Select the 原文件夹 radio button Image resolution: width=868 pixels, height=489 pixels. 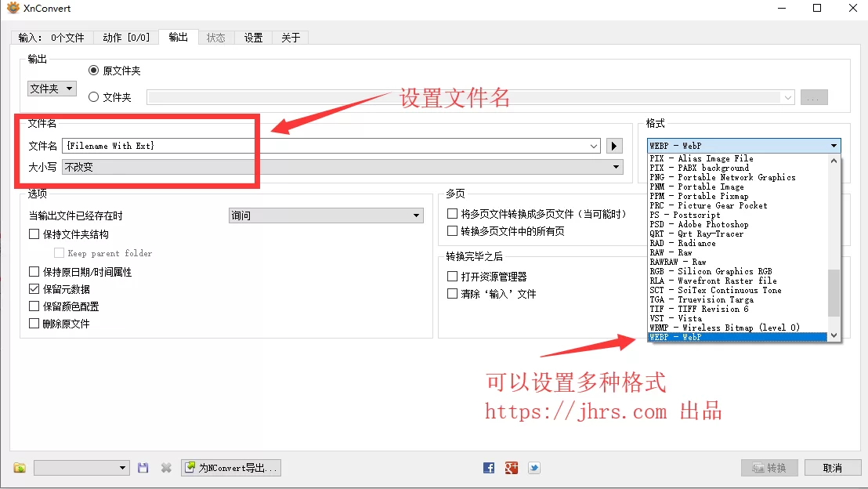point(93,71)
